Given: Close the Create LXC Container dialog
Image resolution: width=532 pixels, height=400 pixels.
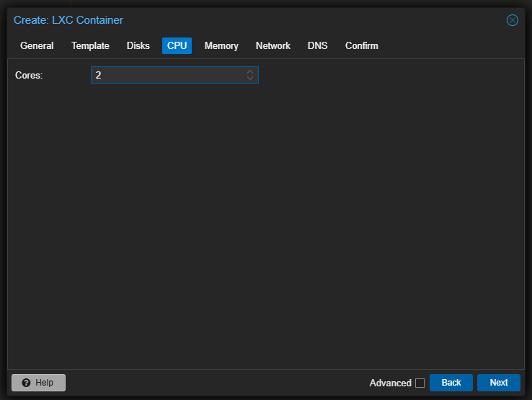Looking at the screenshot, I should (x=513, y=20).
